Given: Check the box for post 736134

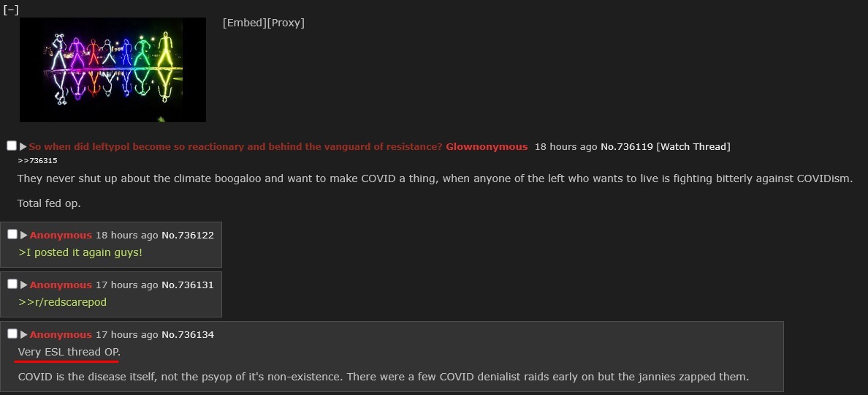Looking at the screenshot, I should point(12,334).
